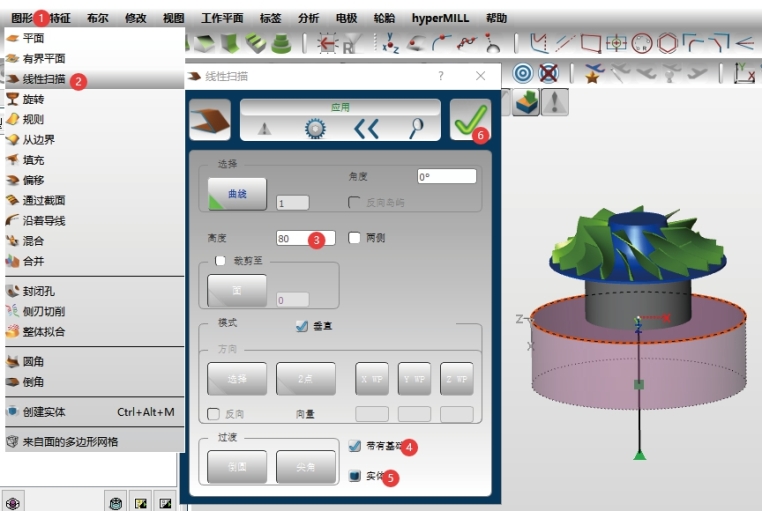
Task: Confirm the linear sweep with green checkmark
Action: [x=466, y=120]
